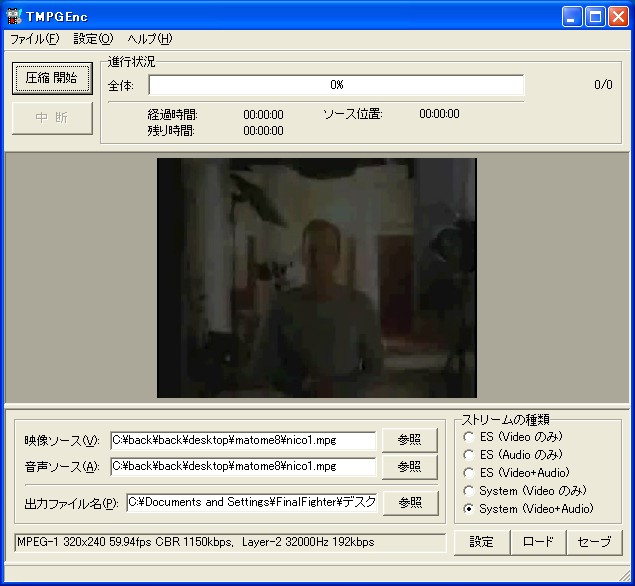The width and height of the screenshot is (635, 586).
Task: Click the window resize grip corner
Action: pyautogui.click(x=624, y=575)
